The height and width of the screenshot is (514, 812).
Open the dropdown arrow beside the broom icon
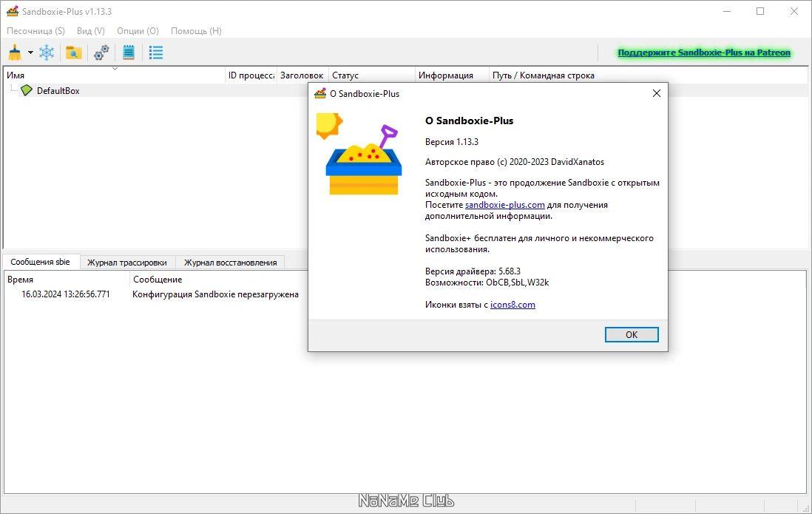click(x=30, y=53)
